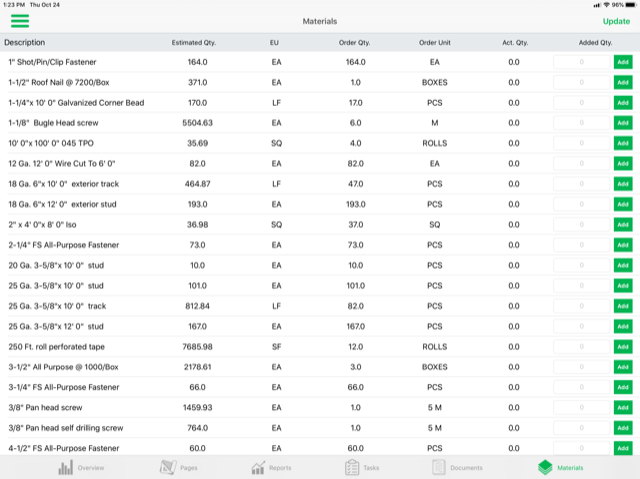The height and width of the screenshot is (479, 640).
Task: Add quantity for 1" Shot/Pin/Clip Fastener
Action: [x=623, y=62]
